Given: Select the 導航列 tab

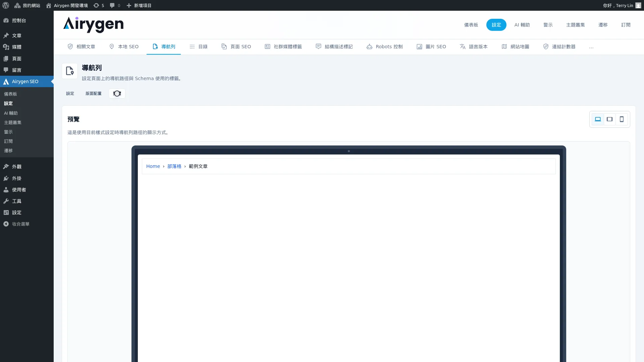Looking at the screenshot, I should [x=164, y=47].
